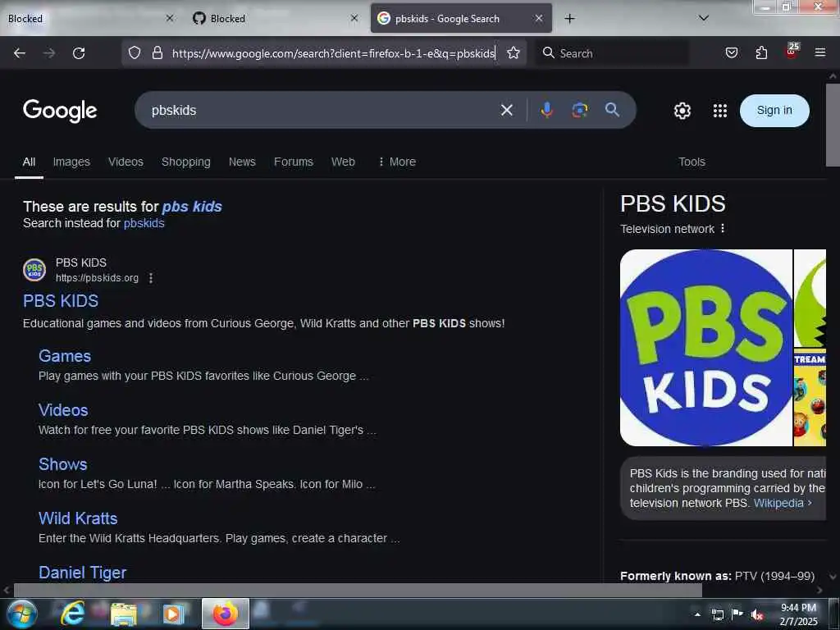The image size is (840, 630).
Task: Click the horizontal scrollbar thumb
Action: (x=358, y=591)
